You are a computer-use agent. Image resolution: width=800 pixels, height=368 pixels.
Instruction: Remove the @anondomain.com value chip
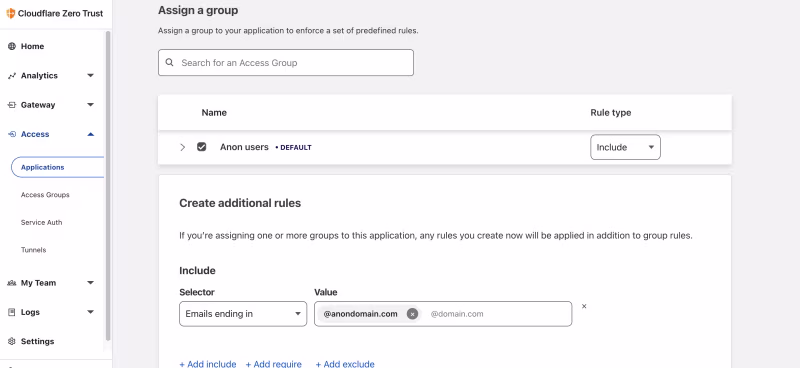pos(412,314)
